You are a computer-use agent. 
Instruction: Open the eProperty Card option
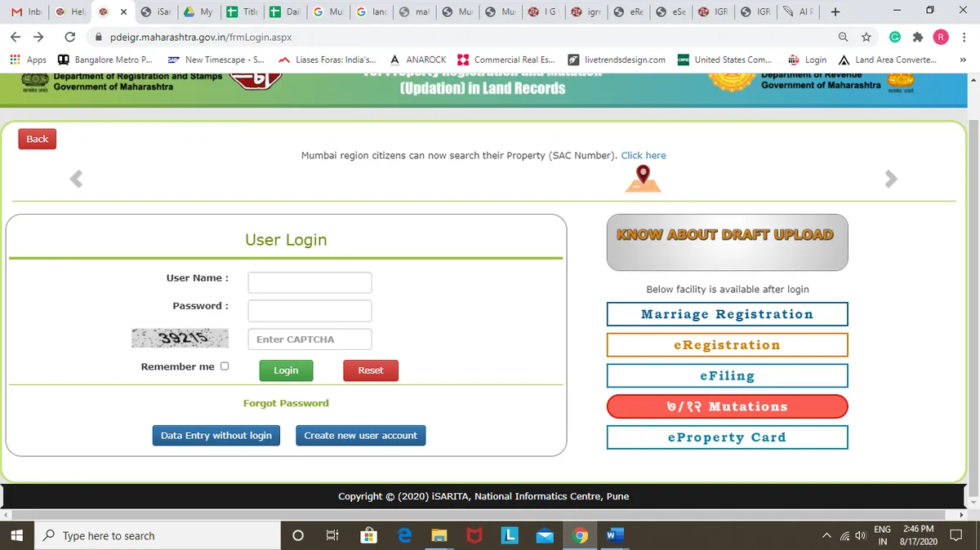pos(727,437)
